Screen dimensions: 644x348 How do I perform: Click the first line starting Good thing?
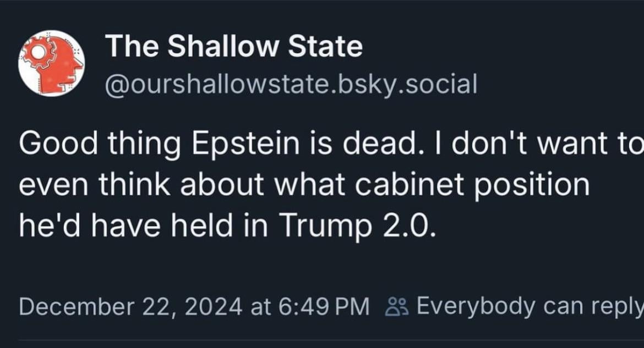pos(331,143)
